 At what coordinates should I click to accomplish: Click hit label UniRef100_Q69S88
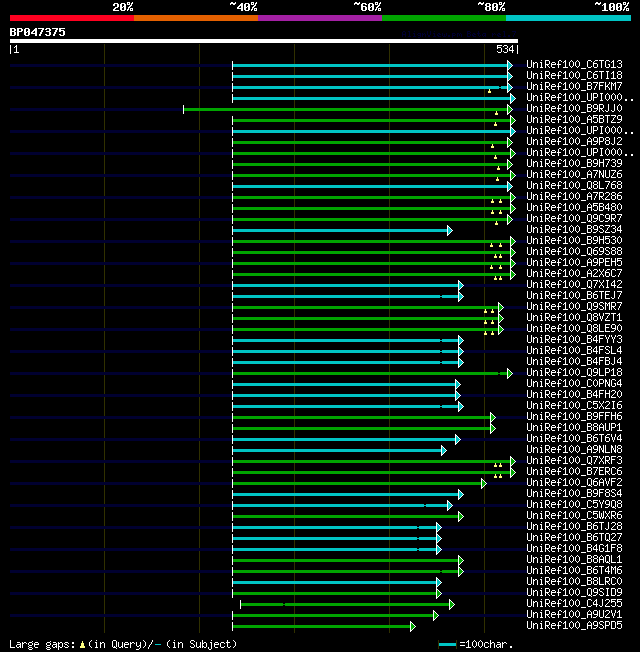[x=574, y=252]
